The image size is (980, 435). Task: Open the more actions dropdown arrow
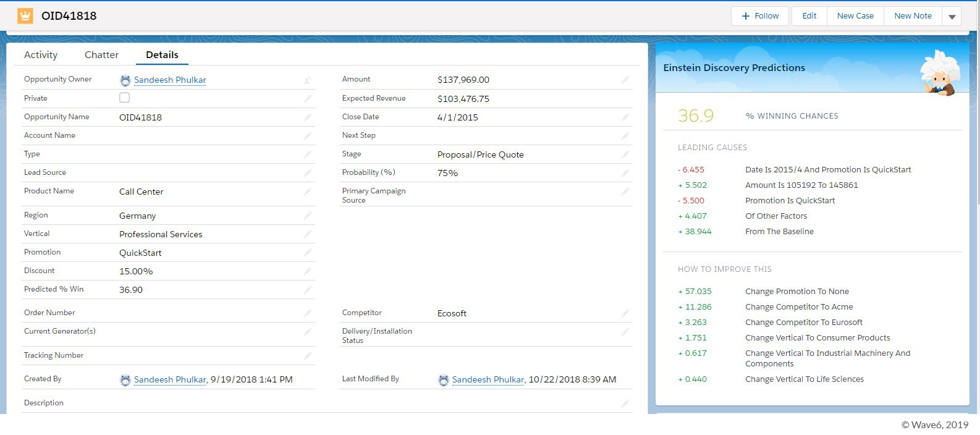[x=952, y=17]
